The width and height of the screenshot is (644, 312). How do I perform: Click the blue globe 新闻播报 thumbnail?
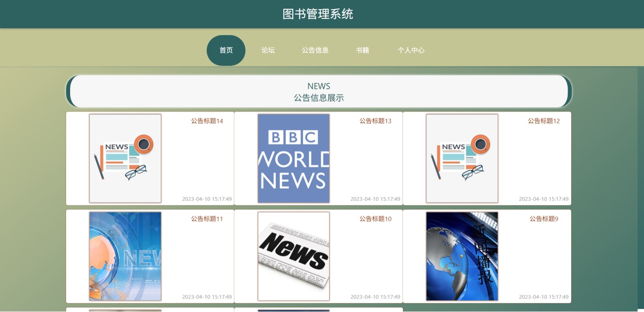click(462, 256)
